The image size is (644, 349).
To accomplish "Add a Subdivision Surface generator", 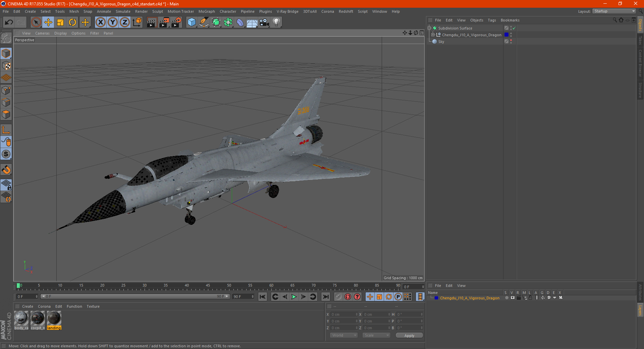I will (x=216, y=22).
